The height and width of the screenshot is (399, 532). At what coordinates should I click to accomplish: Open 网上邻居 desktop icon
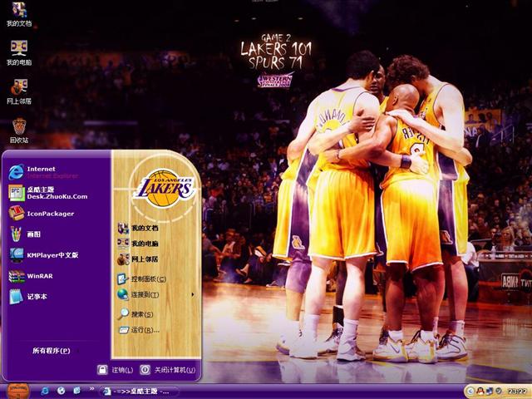[x=19, y=92]
